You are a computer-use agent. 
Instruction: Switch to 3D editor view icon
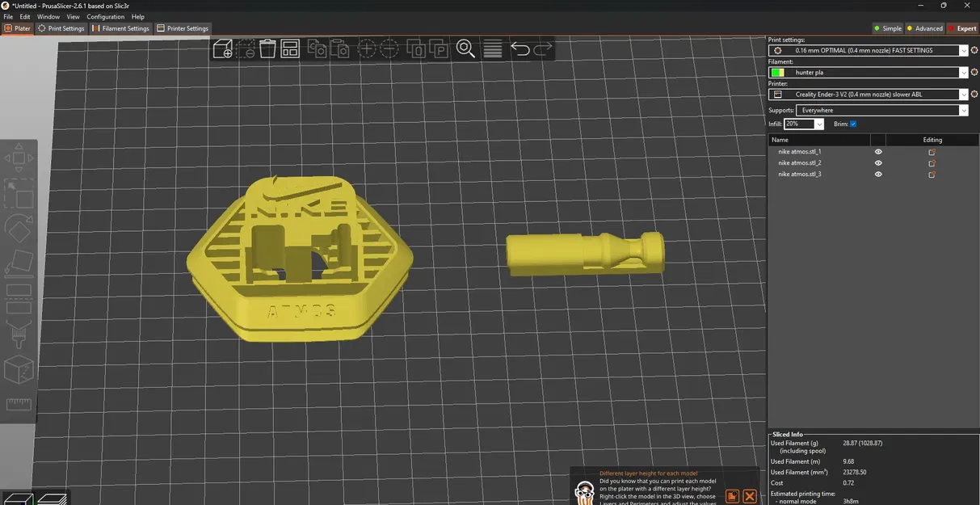pos(18,498)
